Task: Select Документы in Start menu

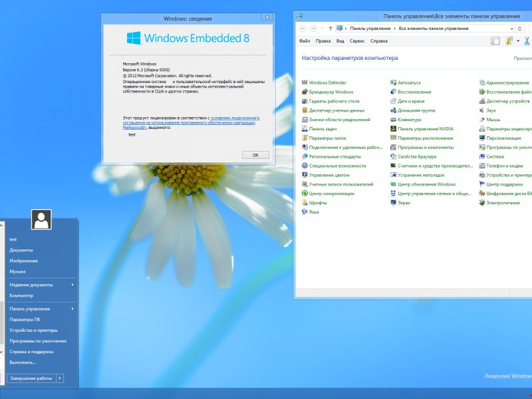Action: 21,250
